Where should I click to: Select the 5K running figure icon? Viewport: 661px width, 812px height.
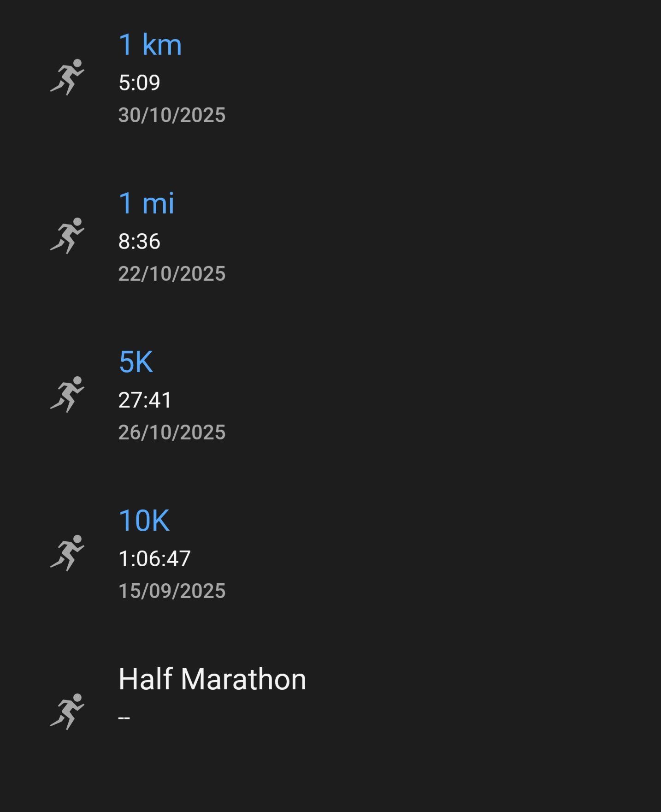67,394
